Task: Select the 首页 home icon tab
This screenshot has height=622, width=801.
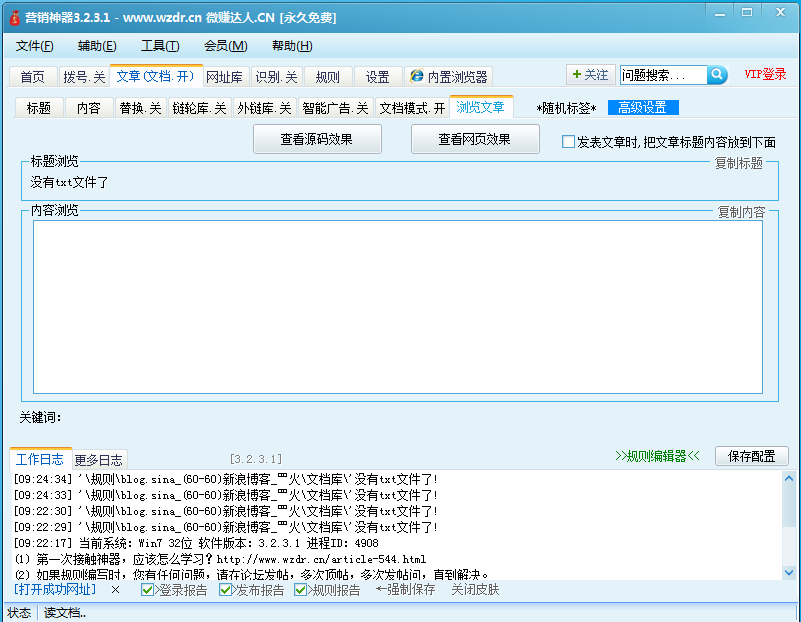Action: click(31, 75)
